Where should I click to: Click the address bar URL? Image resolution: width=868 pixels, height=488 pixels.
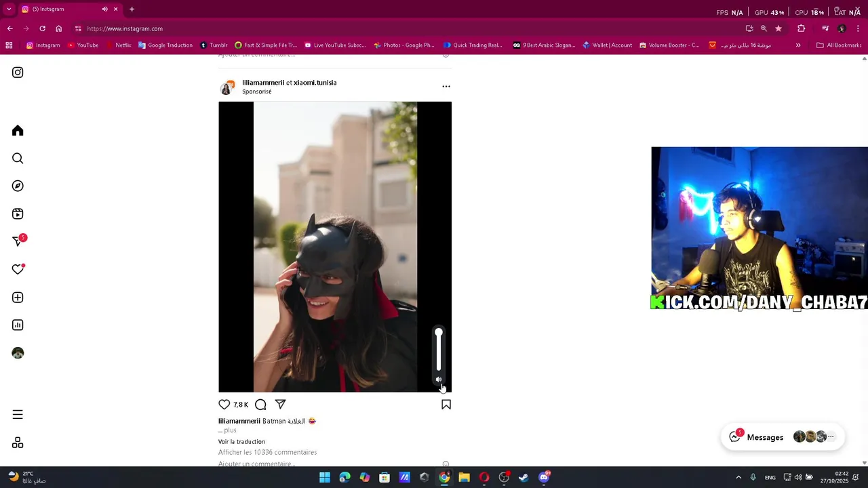click(125, 28)
